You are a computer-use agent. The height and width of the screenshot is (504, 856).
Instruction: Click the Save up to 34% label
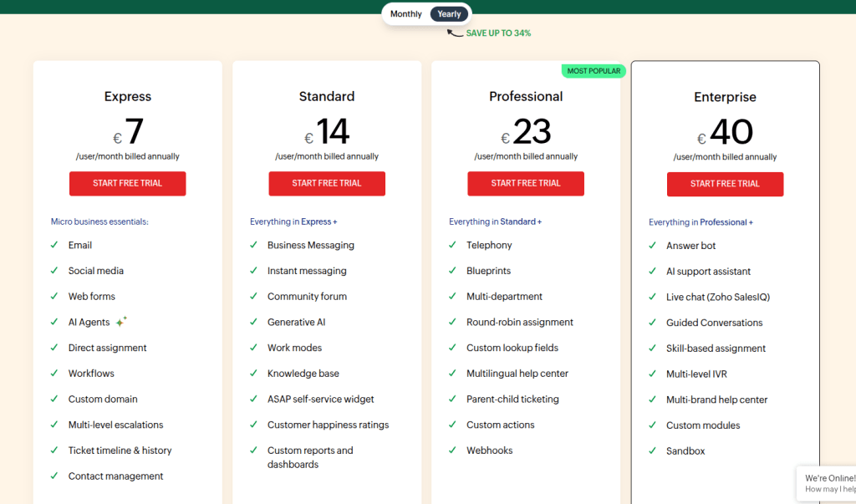coord(498,33)
